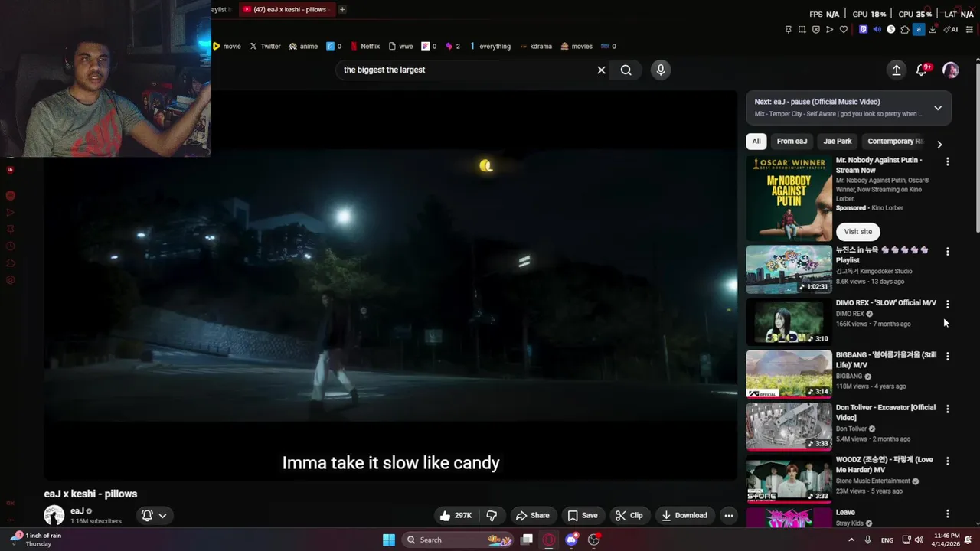
Task: Select the 'Jae Park' filter chip
Action: (837, 142)
